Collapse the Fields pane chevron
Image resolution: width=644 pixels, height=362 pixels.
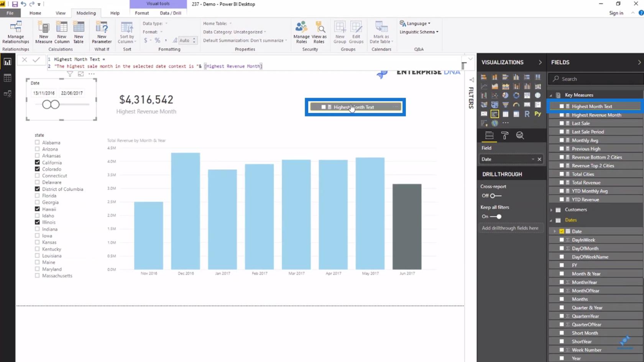coord(639,62)
